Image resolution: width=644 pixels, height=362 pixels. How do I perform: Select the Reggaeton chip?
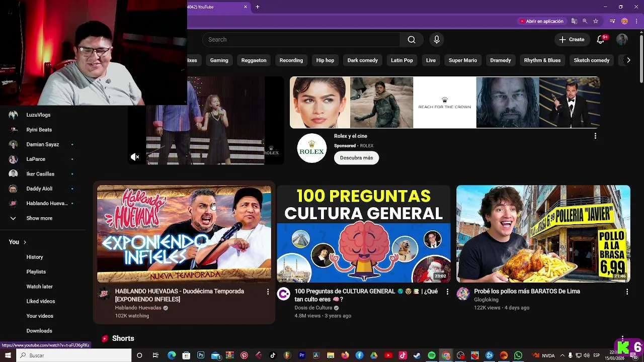254,60
